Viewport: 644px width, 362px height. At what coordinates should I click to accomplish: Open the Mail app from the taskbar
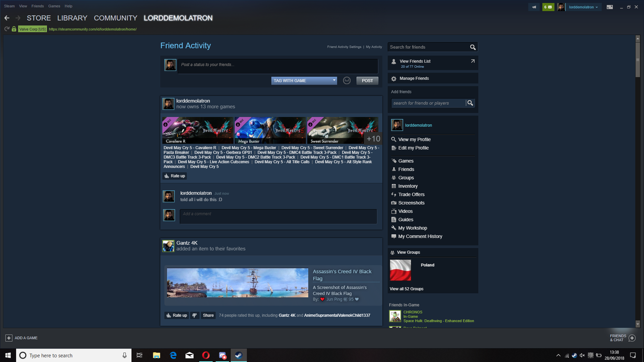[190, 355]
